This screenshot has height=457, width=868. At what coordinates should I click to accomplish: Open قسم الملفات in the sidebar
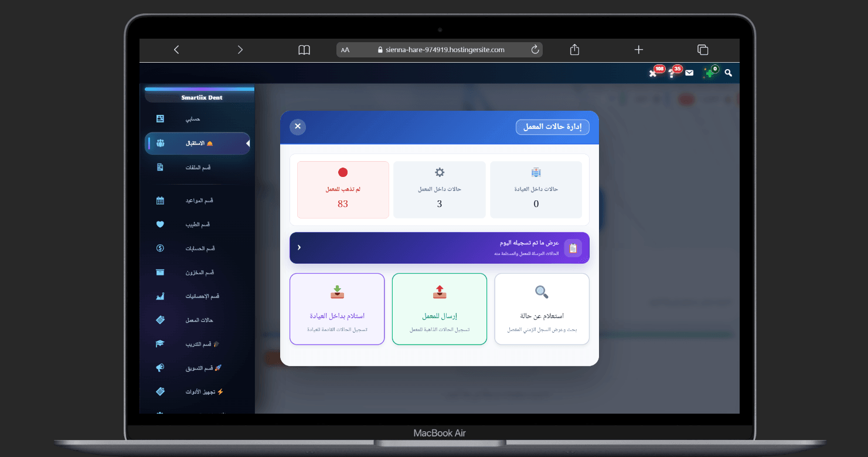(198, 168)
